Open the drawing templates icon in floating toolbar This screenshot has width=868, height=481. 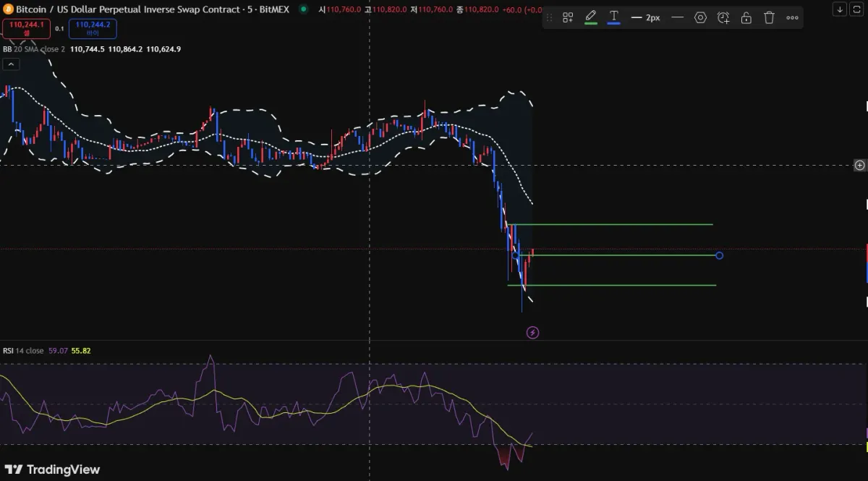568,17
